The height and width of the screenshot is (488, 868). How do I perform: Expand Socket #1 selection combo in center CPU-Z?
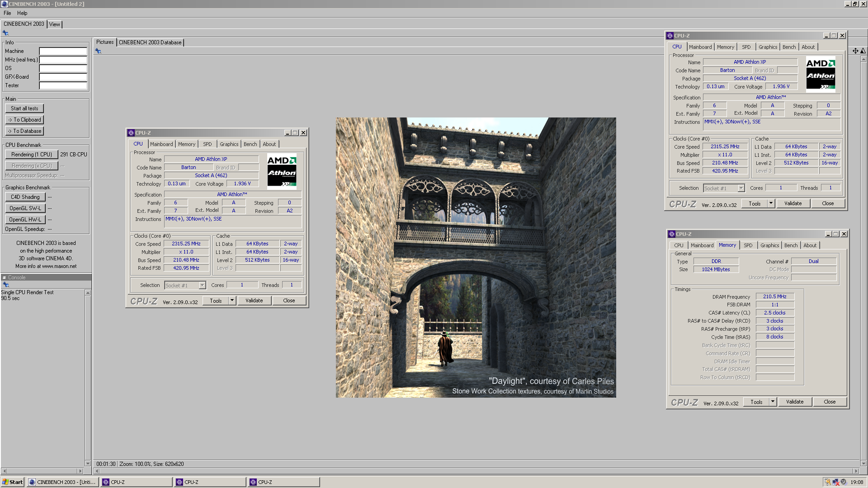point(202,285)
